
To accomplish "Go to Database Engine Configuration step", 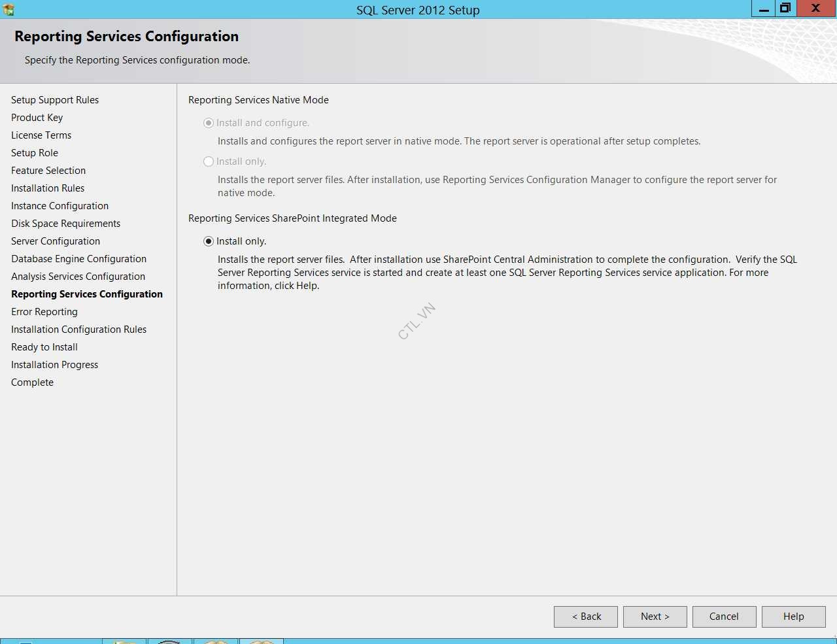I will pos(78,259).
